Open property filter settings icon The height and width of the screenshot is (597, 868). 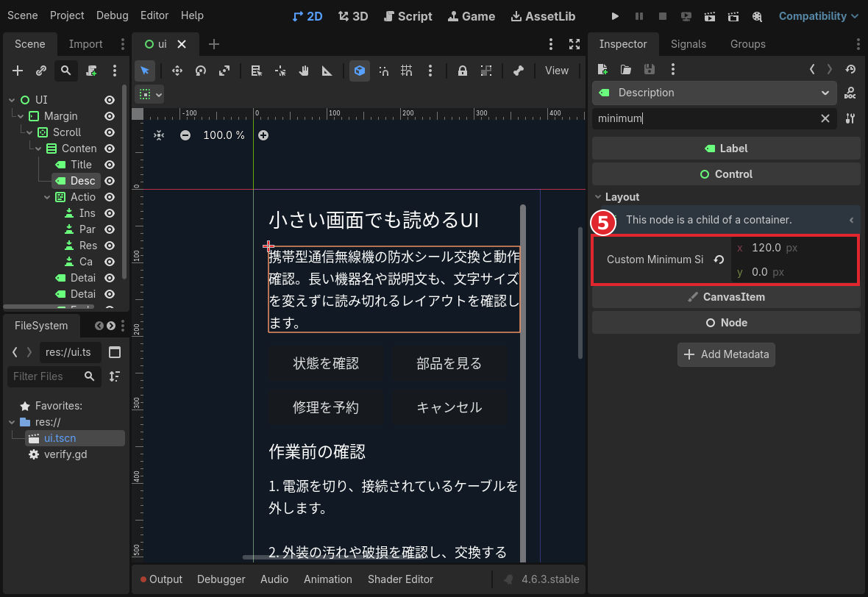850,118
